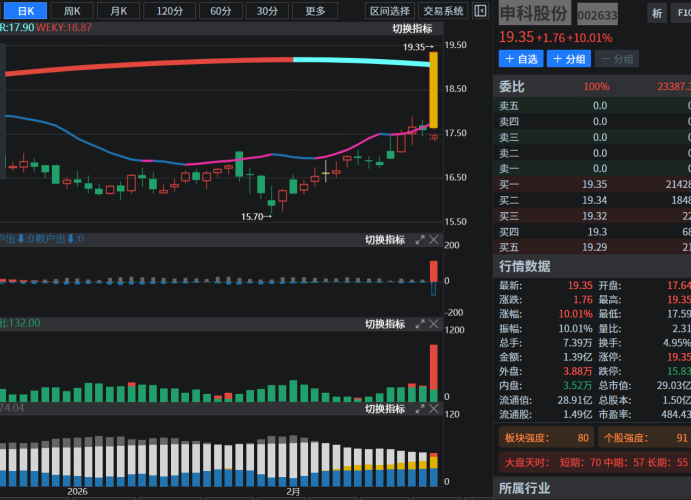Expand the first sub-indicator panel to fullscreen
This screenshot has height=500, width=691.
click(x=420, y=240)
